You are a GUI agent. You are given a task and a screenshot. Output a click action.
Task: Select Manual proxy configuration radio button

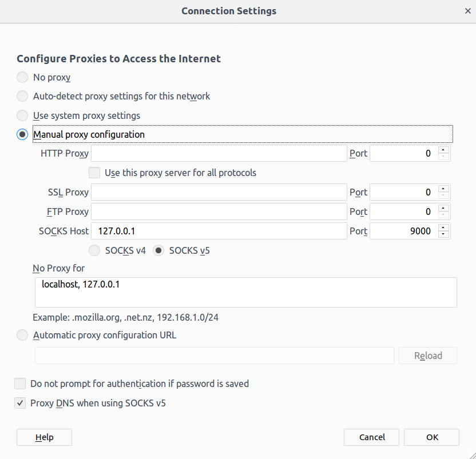(22, 134)
